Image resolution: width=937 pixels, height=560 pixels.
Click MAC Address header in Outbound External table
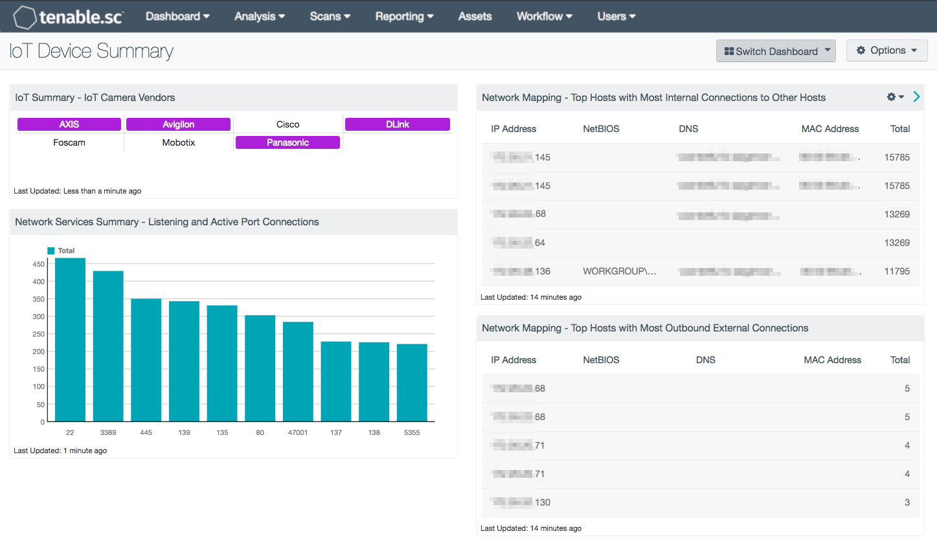tap(833, 360)
